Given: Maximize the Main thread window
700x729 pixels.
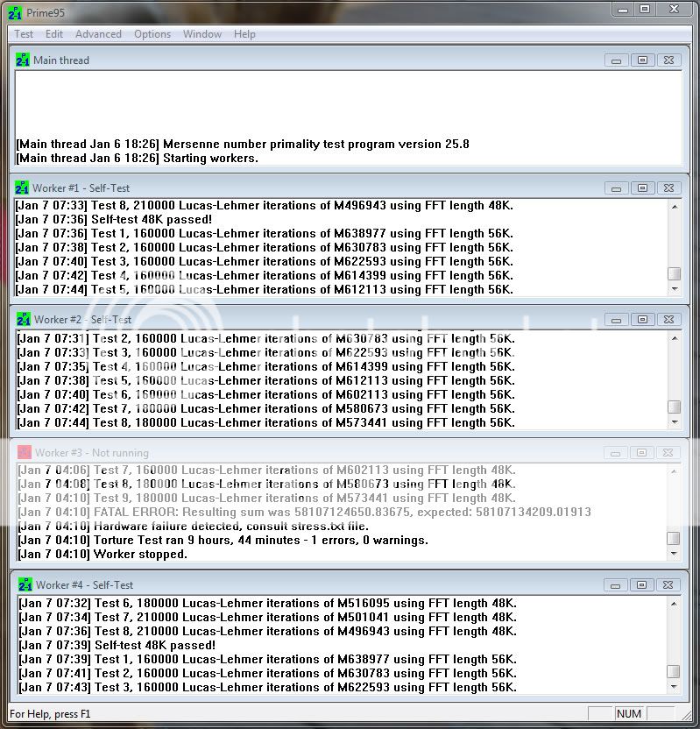Looking at the screenshot, I should click(642, 60).
